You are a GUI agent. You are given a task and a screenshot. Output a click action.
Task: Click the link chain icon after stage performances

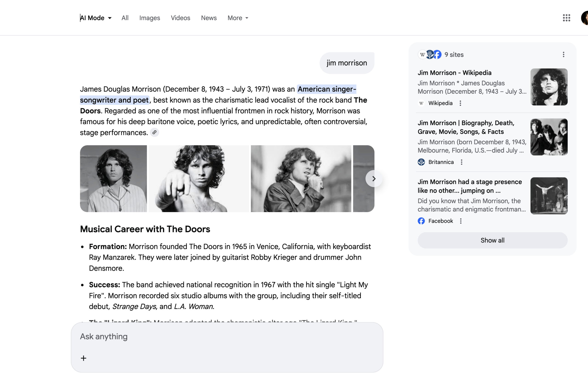tap(154, 132)
